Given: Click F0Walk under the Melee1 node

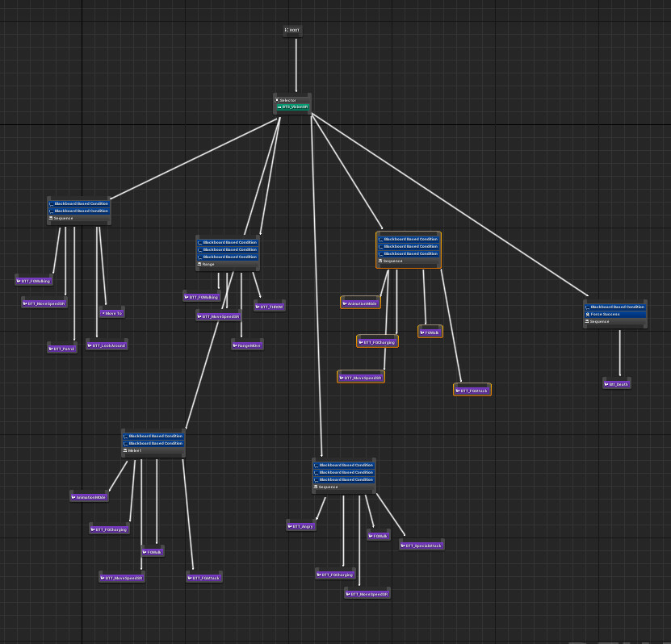Looking at the screenshot, I should tap(153, 552).
